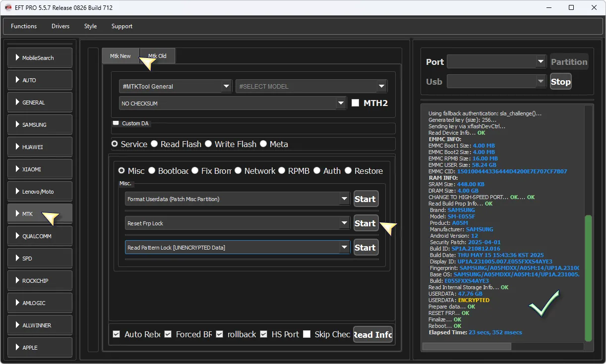Viewport: 606px width, 364px height.
Task: Open the Drivers menu
Action: click(x=61, y=26)
